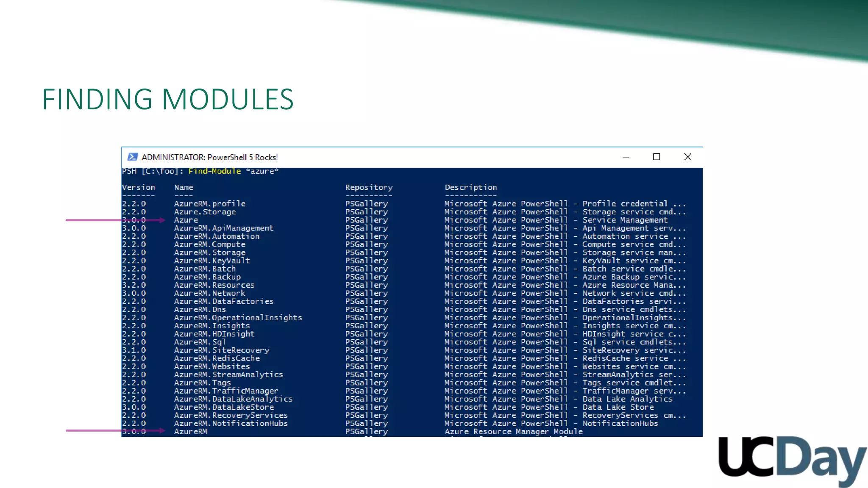This screenshot has height=488, width=868.
Task: Select the AzureRM.StreamAnalytics module name
Action: tap(228, 374)
